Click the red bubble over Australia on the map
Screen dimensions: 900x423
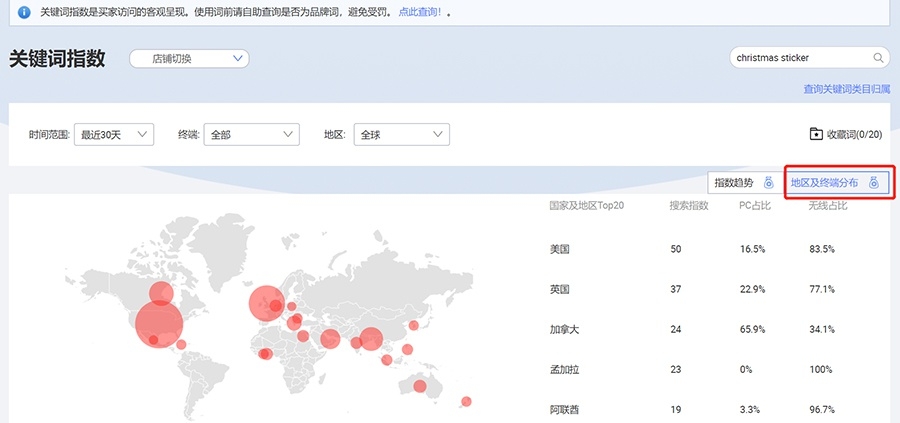[x=420, y=386]
